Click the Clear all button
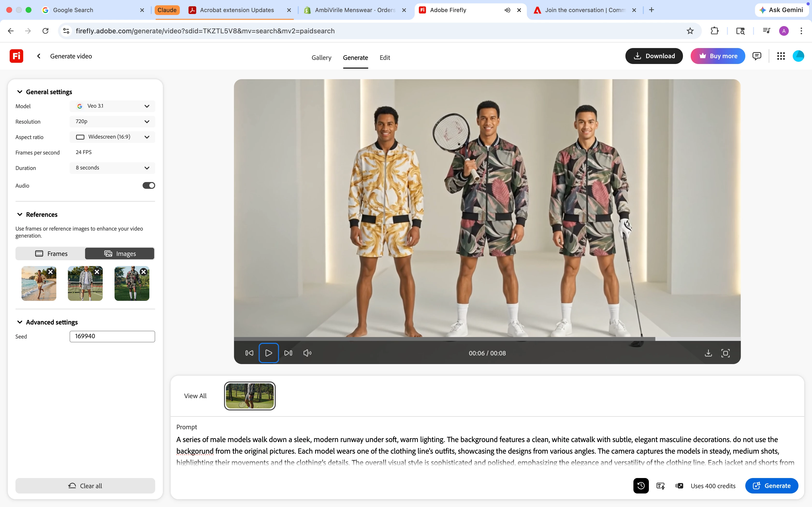 coord(85,486)
